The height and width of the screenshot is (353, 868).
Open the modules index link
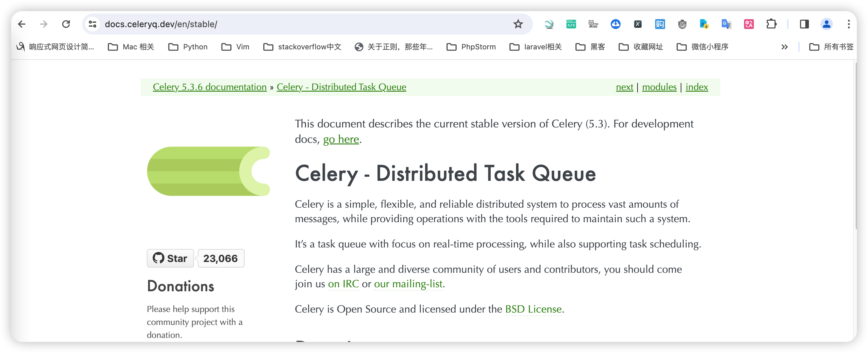point(659,87)
